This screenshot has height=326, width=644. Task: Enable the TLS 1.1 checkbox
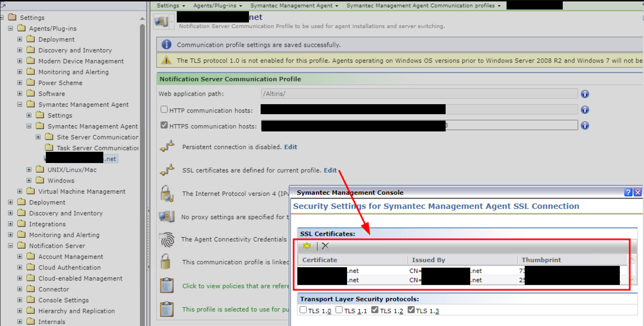point(339,310)
